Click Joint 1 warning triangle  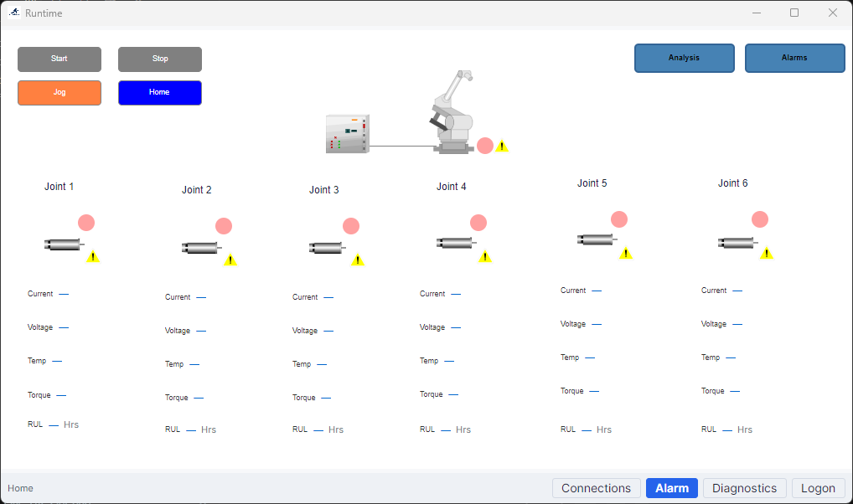tap(93, 256)
